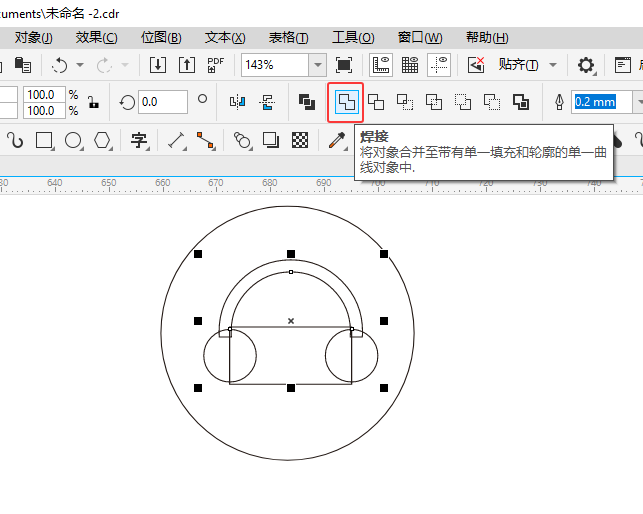Open the 位图(B) menu
This screenshot has width=643, height=514.
point(161,38)
